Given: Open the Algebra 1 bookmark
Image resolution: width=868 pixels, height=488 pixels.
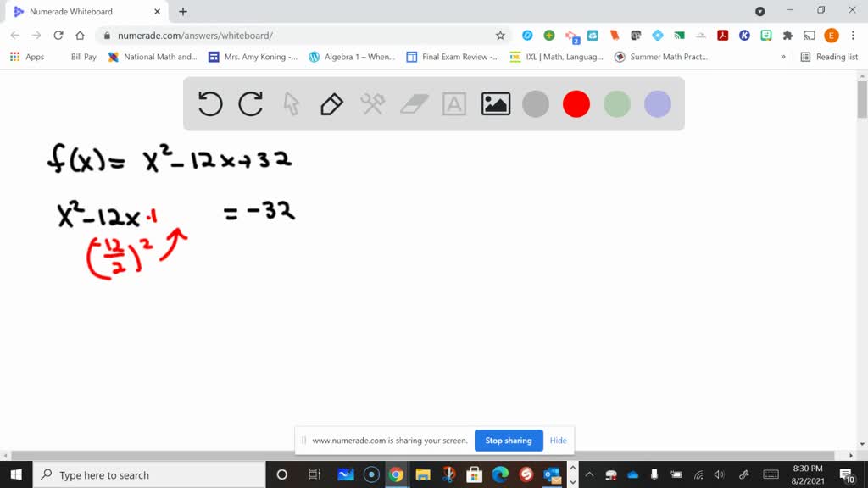Looking at the screenshot, I should point(352,57).
